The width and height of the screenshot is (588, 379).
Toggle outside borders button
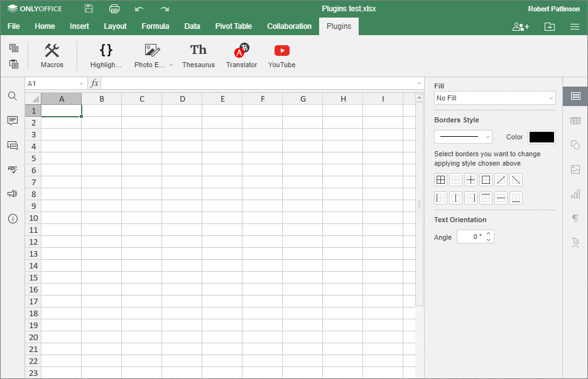486,180
